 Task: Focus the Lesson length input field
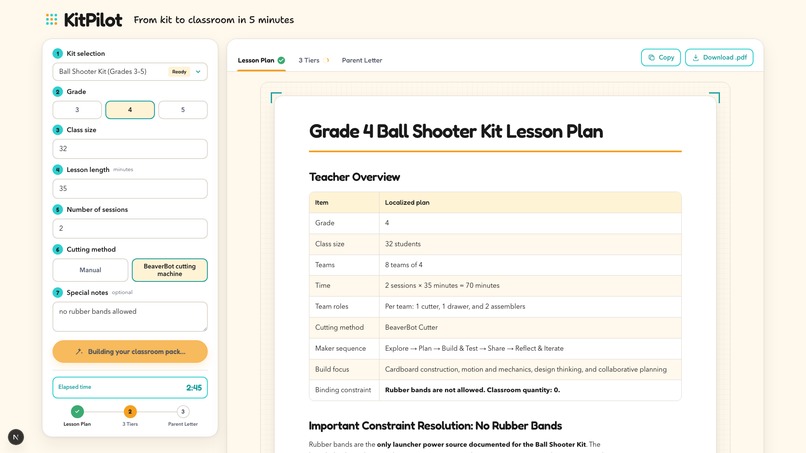pyautogui.click(x=130, y=188)
